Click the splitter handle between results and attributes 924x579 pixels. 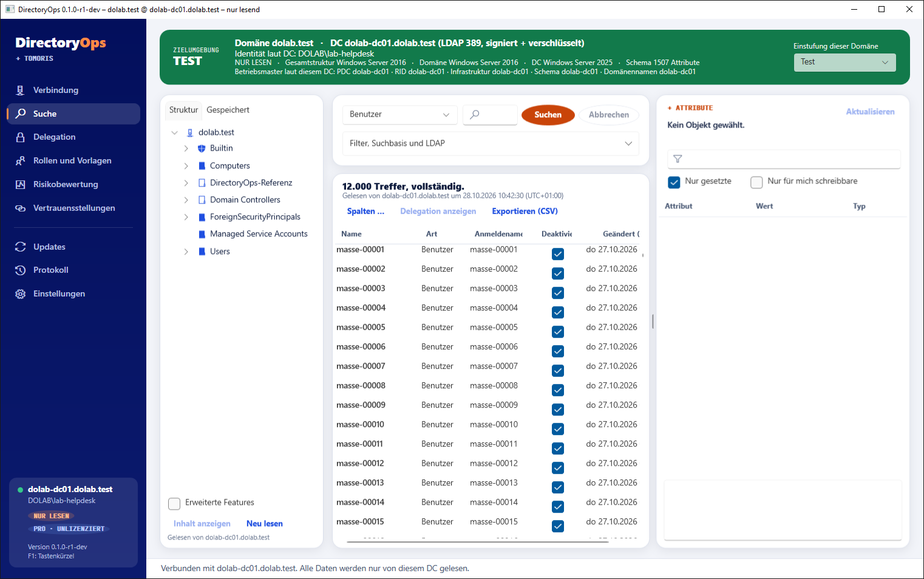[653, 321]
